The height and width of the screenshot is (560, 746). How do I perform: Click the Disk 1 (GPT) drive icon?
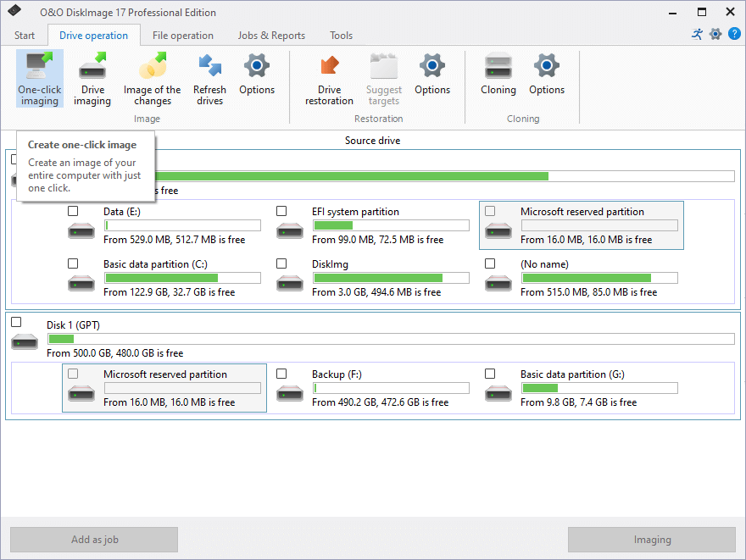click(25, 341)
